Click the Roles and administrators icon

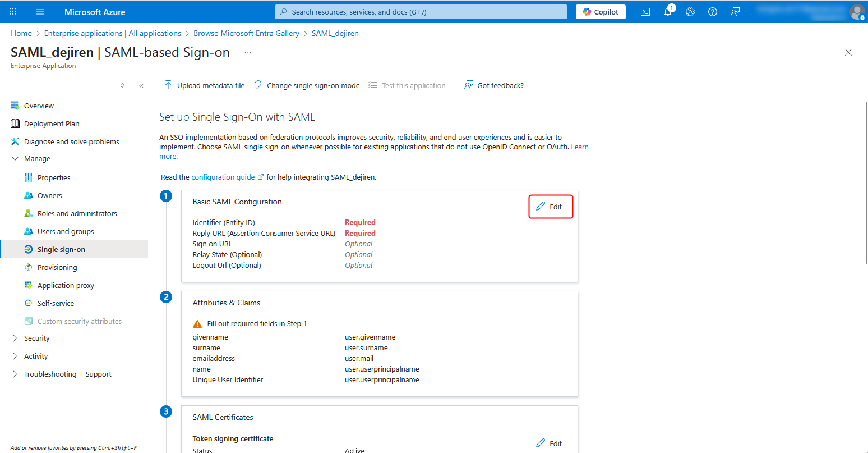[x=29, y=213]
